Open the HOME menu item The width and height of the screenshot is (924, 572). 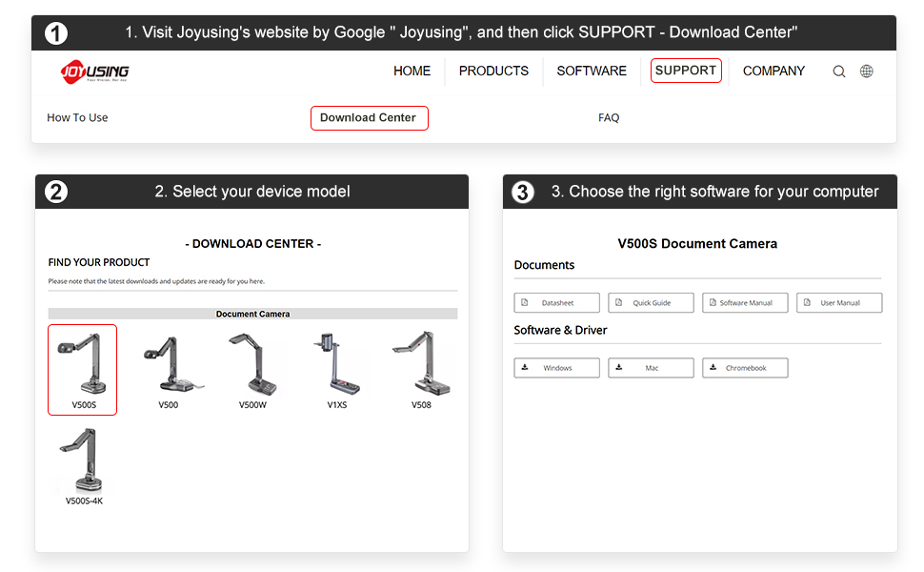pyautogui.click(x=412, y=71)
